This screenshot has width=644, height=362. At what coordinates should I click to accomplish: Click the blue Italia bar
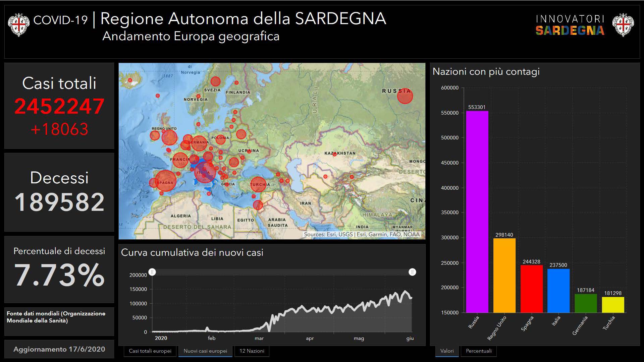pyautogui.click(x=558, y=290)
